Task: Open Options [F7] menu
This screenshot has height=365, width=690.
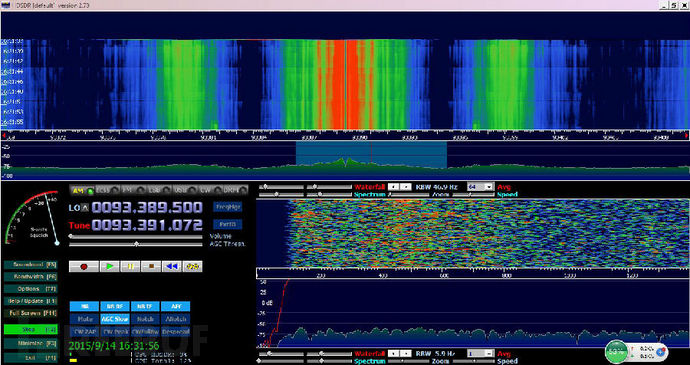Action: (x=31, y=289)
